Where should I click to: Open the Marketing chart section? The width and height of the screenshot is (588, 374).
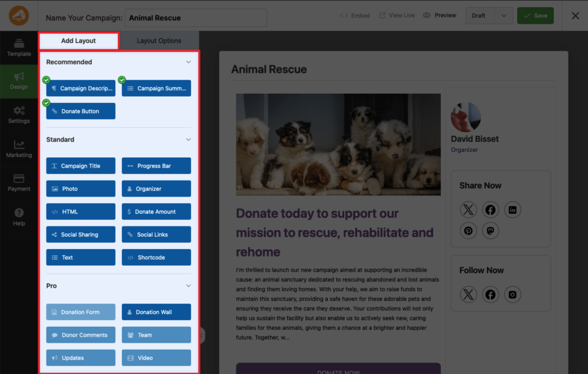click(x=19, y=149)
